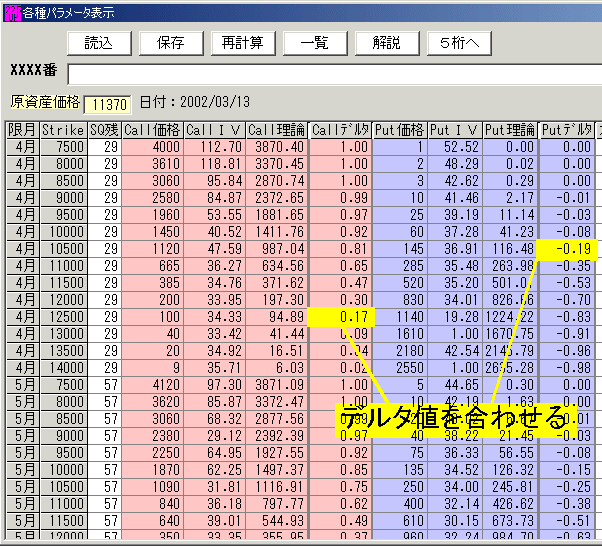The width and height of the screenshot is (602, 546).
Task: Click Call IV value 34.92
Action: click(x=214, y=351)
